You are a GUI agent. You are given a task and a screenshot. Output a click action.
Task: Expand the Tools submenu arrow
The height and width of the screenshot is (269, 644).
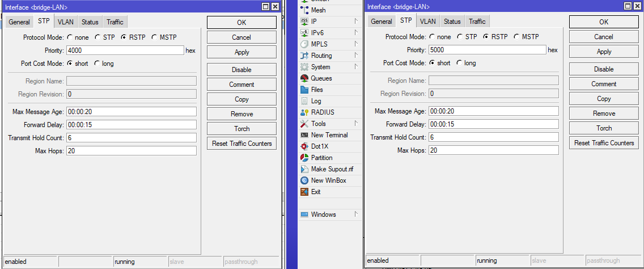click(356, 123)
